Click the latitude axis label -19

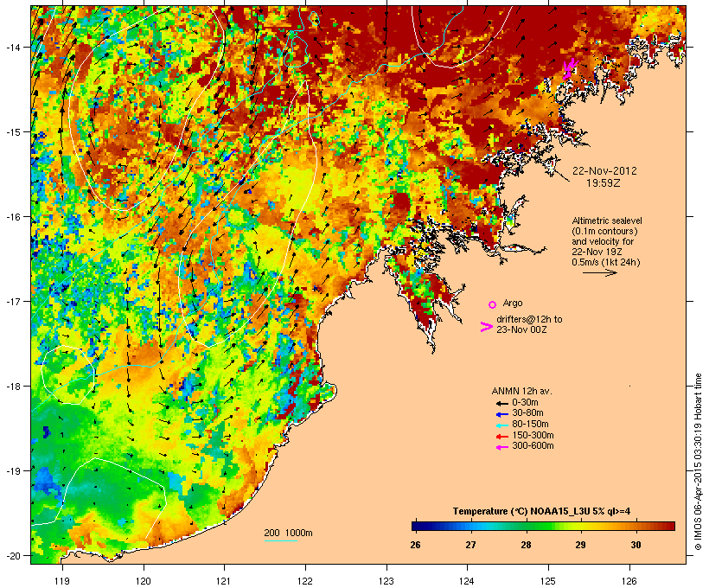click(x=12, y=471)
